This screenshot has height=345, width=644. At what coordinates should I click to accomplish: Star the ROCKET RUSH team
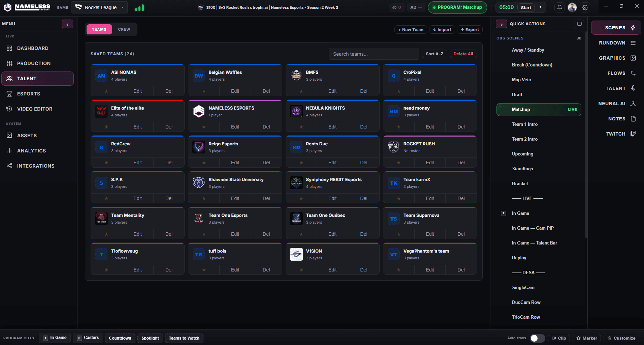tap(399, 163)
